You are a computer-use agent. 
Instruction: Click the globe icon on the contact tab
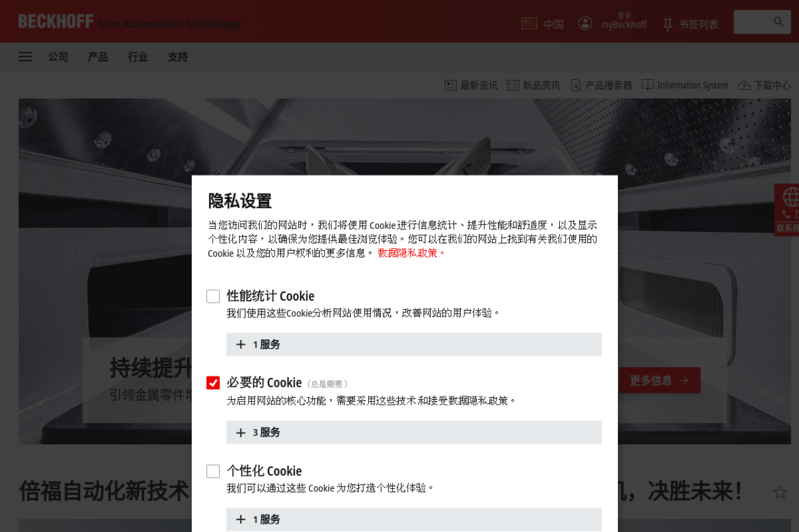(x=791, y=197)
